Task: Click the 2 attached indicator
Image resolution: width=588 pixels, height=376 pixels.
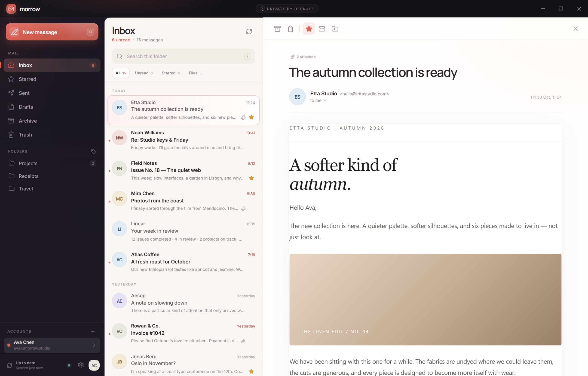Action: [303, 57]
